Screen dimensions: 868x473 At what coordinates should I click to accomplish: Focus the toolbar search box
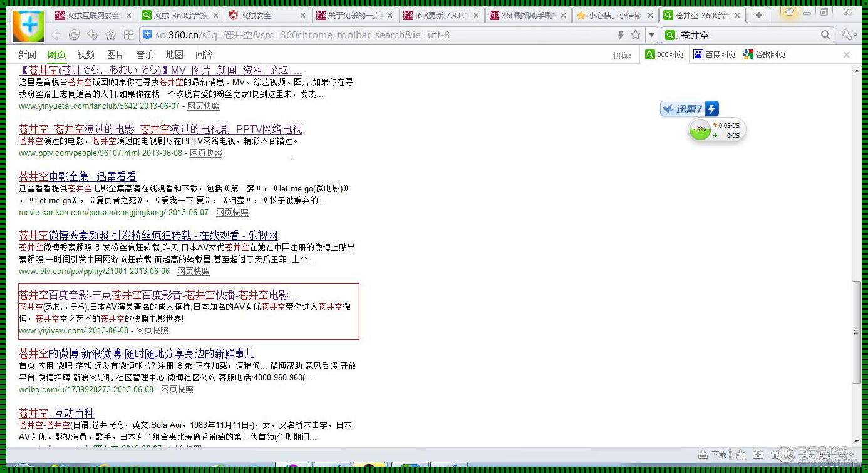pyautogui.click(x=749, y=36)
